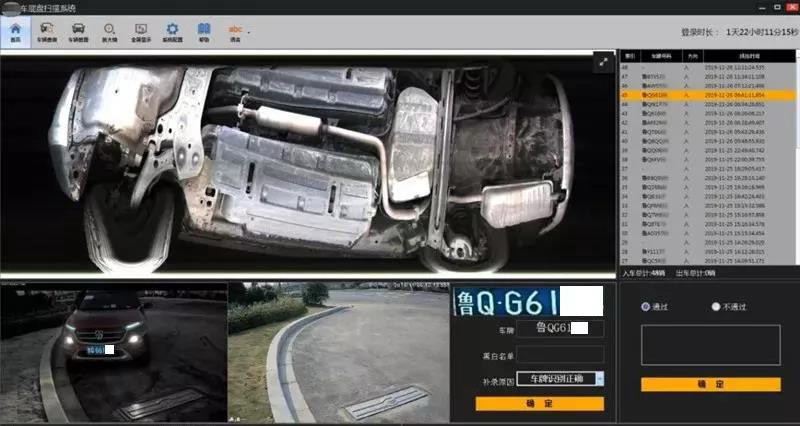This screenshot has width=800, height=426.
Task: Click the Home (首页) toolbar icon
Action: coord(15,33)
